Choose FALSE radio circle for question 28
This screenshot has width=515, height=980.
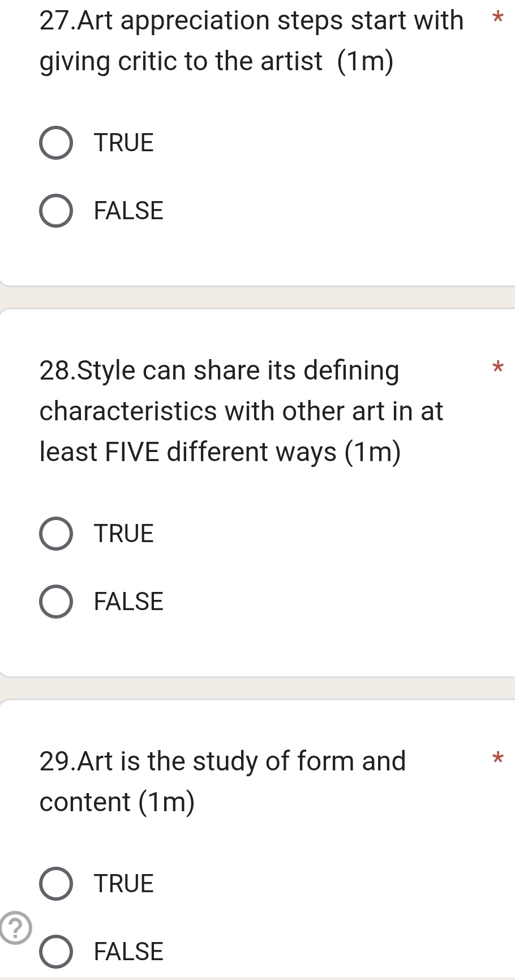[56, 602]
